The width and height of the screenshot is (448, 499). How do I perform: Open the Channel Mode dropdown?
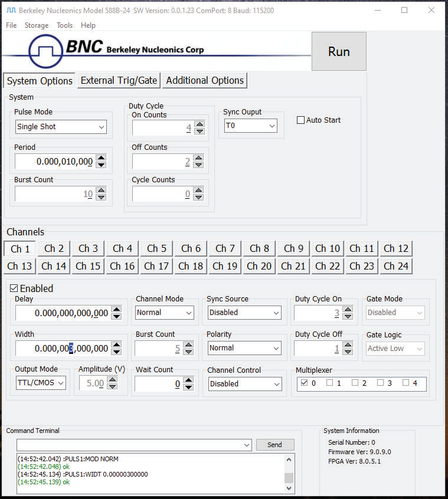tap(165, 313)
